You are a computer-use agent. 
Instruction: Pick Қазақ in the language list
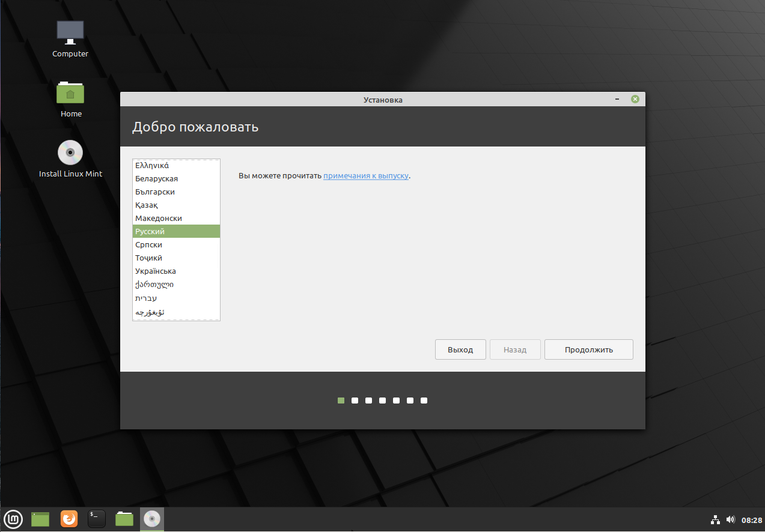pyautogui.click(x=147, y=205)
